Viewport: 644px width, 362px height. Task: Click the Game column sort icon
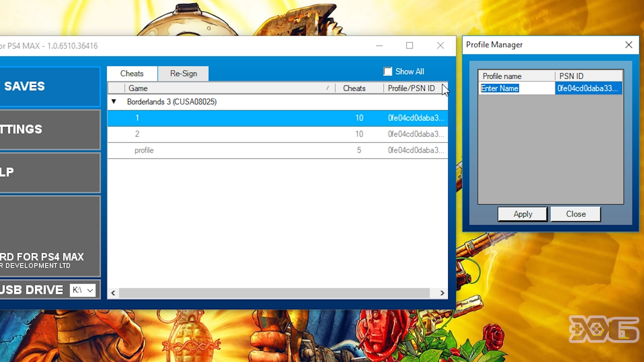pyautogui.click(x=327, y=88)
